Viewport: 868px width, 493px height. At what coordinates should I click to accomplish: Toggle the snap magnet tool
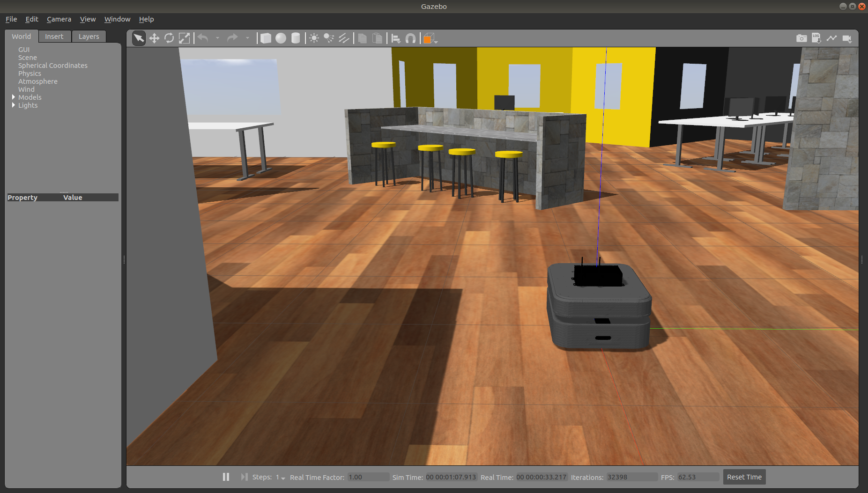point(410,38)
